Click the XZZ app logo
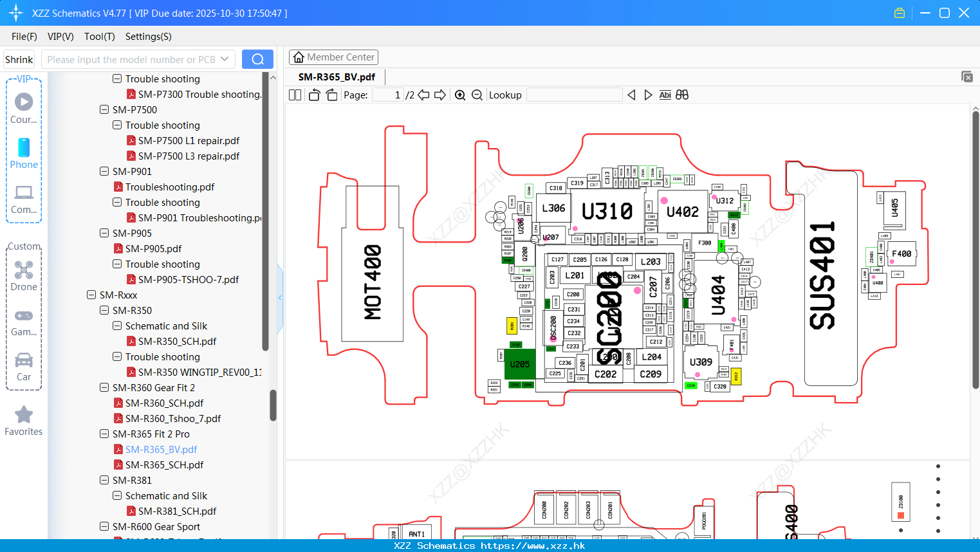Screen dimensions: 980x552 pos(16,13)
